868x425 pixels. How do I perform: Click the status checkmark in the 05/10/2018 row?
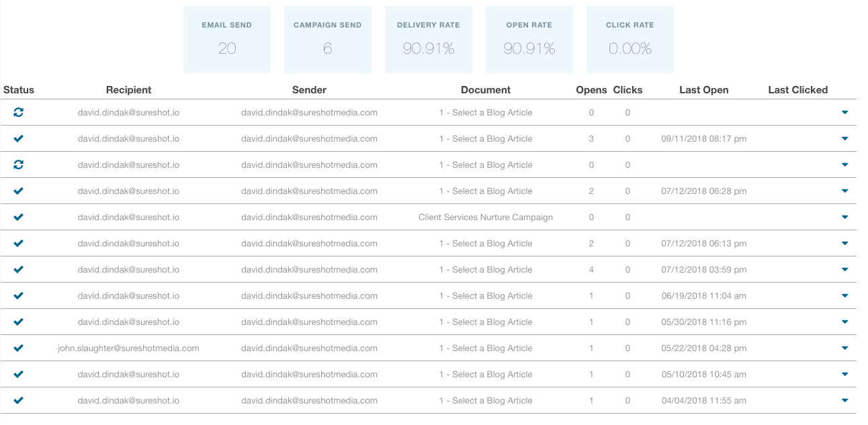coord(18,375)
